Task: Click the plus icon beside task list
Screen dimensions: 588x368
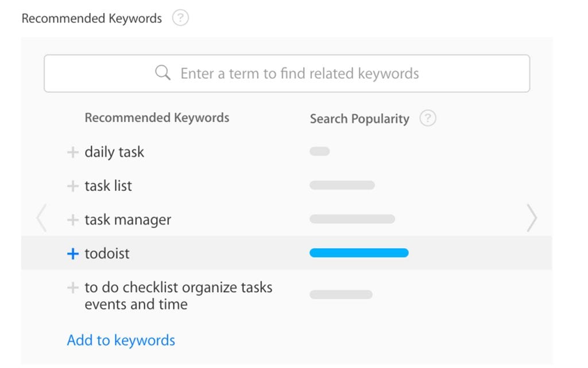Action: tap(72, 186)
